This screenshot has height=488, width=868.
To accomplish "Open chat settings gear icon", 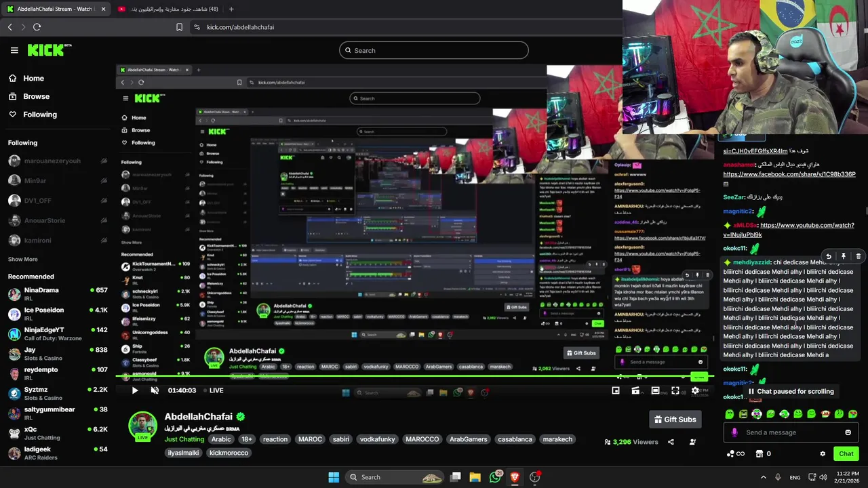I will coord(823,453).
